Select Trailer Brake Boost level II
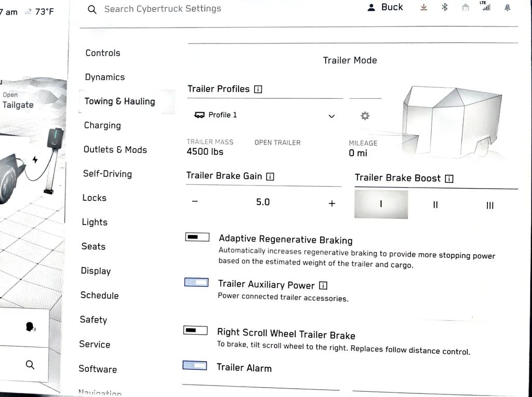This screenshot has width=532, height=397. point(435,205)
